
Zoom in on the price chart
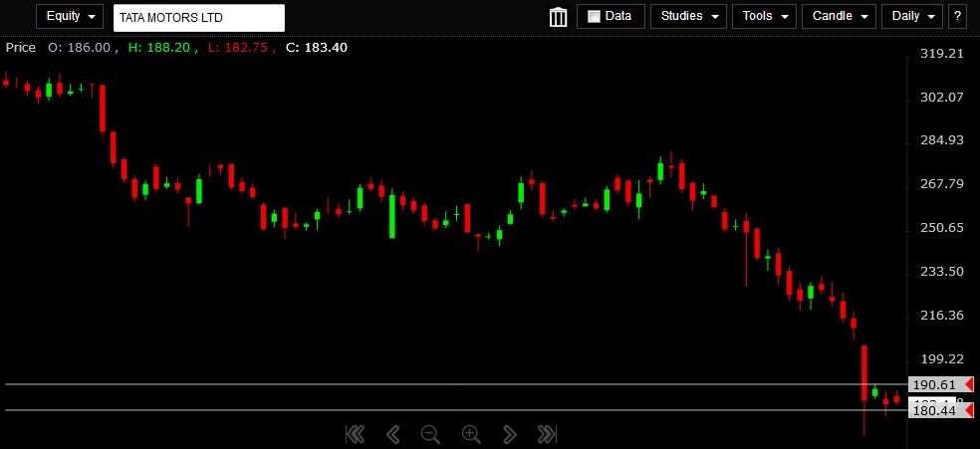click(x=471, y=434)
